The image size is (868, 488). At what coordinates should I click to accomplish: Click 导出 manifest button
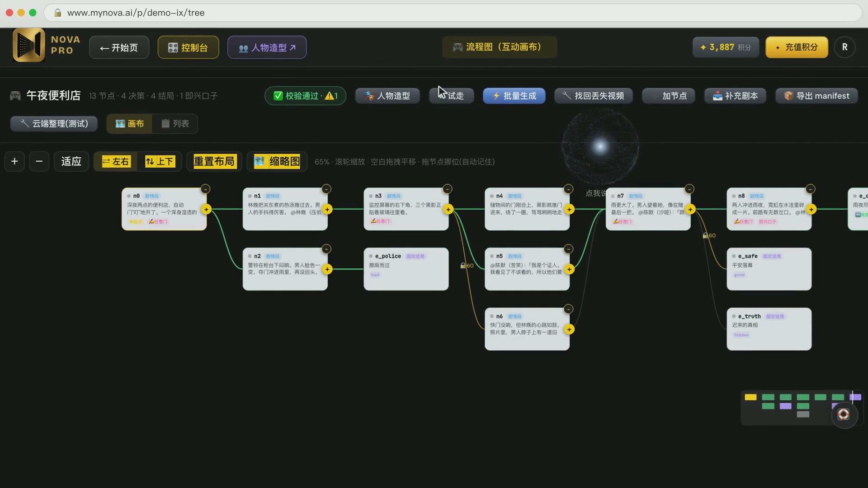pos(816,96)
